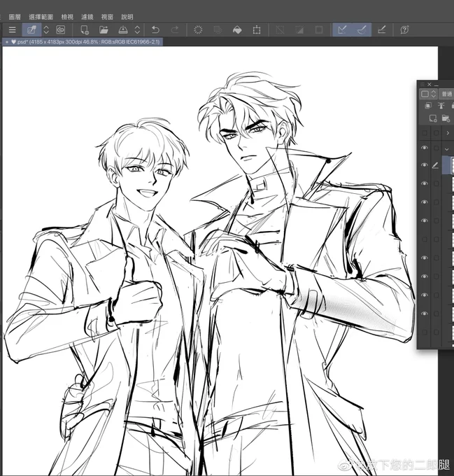Tick lock-column box of the expanded folder

coord(436,148)
